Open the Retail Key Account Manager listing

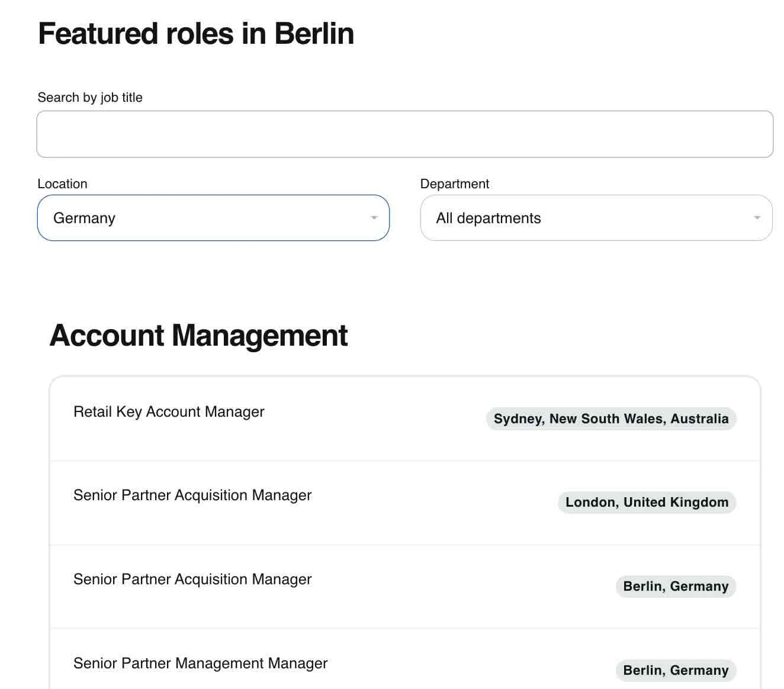(x=169, y=412)
